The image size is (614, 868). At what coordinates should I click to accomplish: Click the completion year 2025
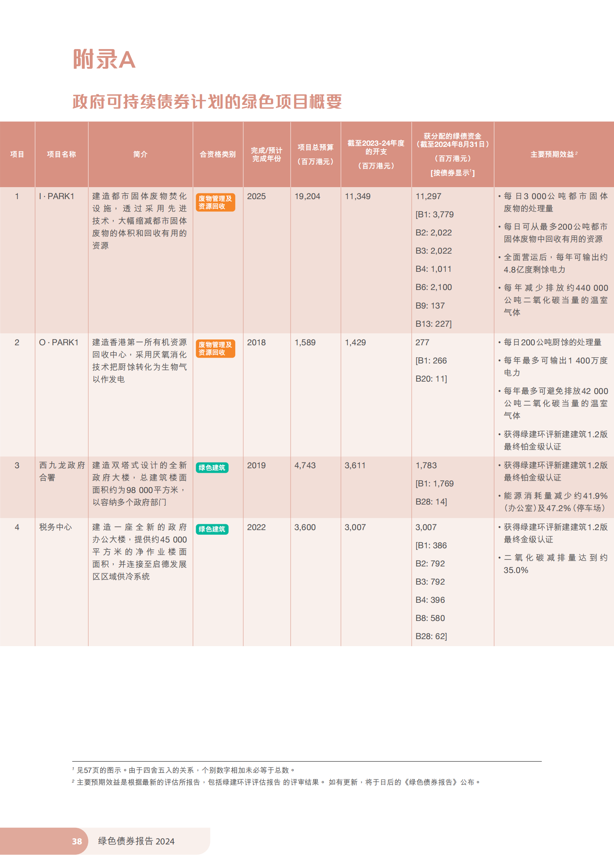[x=257, y=196]
